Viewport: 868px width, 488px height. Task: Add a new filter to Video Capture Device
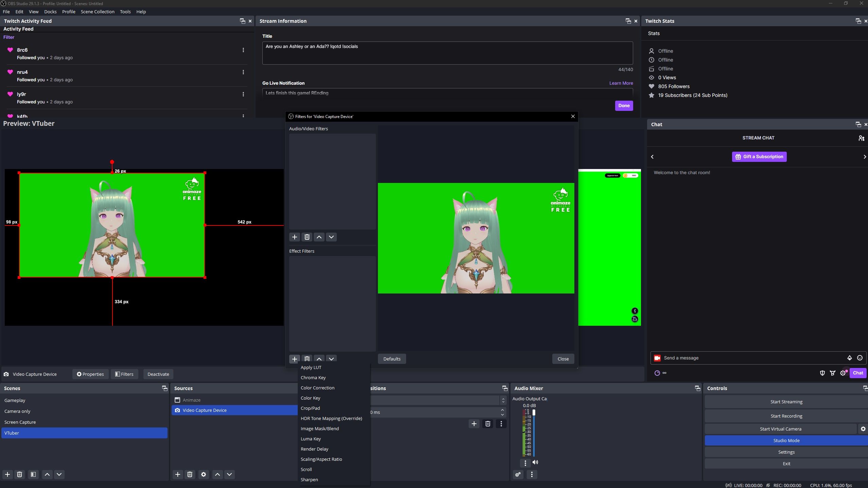[294, 359]
